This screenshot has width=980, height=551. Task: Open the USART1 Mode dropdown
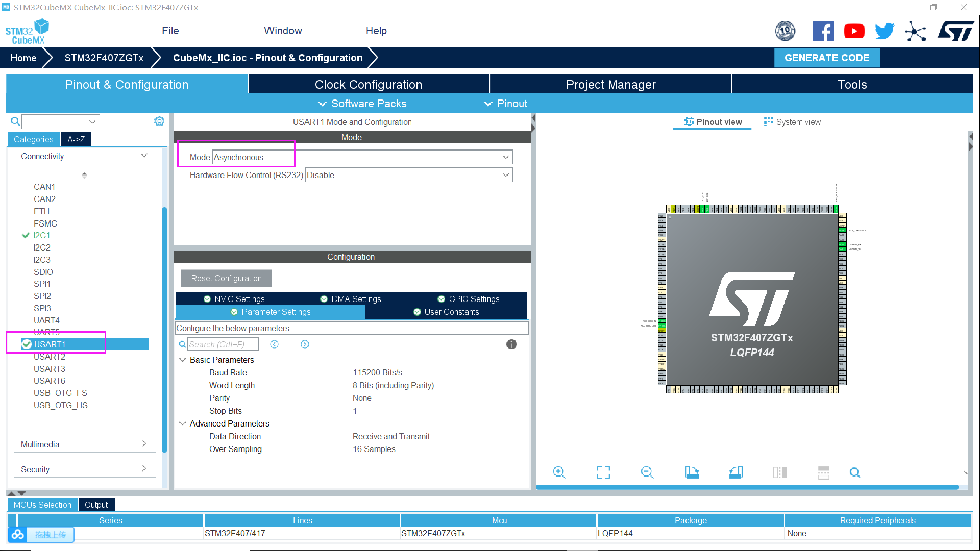504,157
